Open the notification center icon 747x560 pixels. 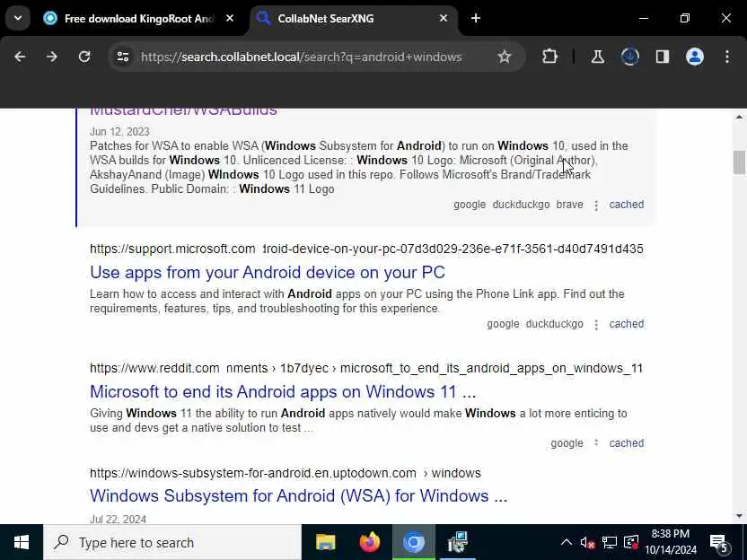coord(718,542)
